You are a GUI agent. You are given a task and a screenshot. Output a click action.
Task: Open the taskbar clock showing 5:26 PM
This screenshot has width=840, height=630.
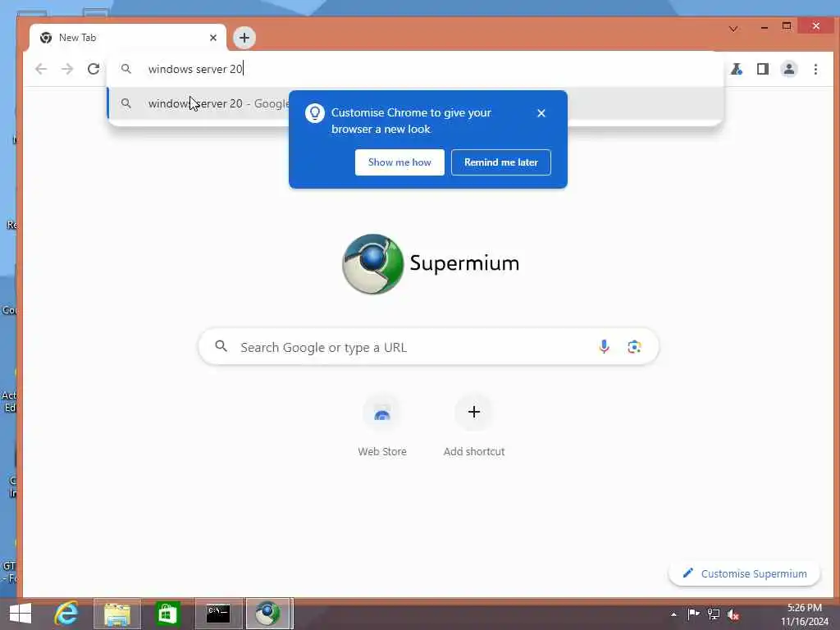[x=804, y=614]
